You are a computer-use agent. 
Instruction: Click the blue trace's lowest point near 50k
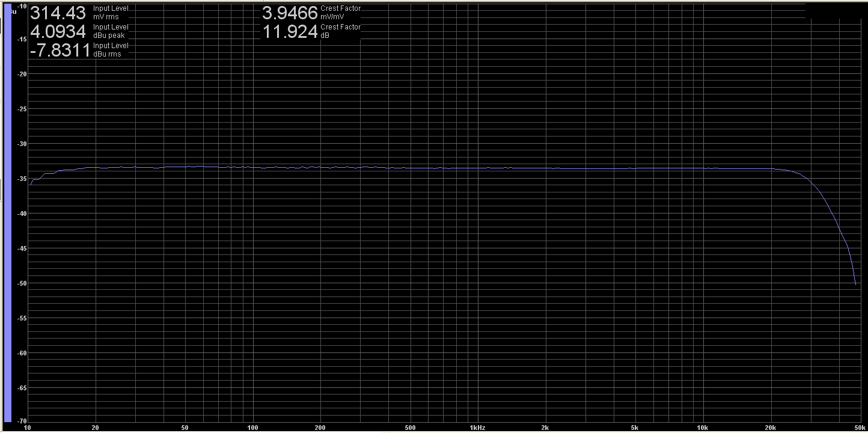tap(855, 284)
